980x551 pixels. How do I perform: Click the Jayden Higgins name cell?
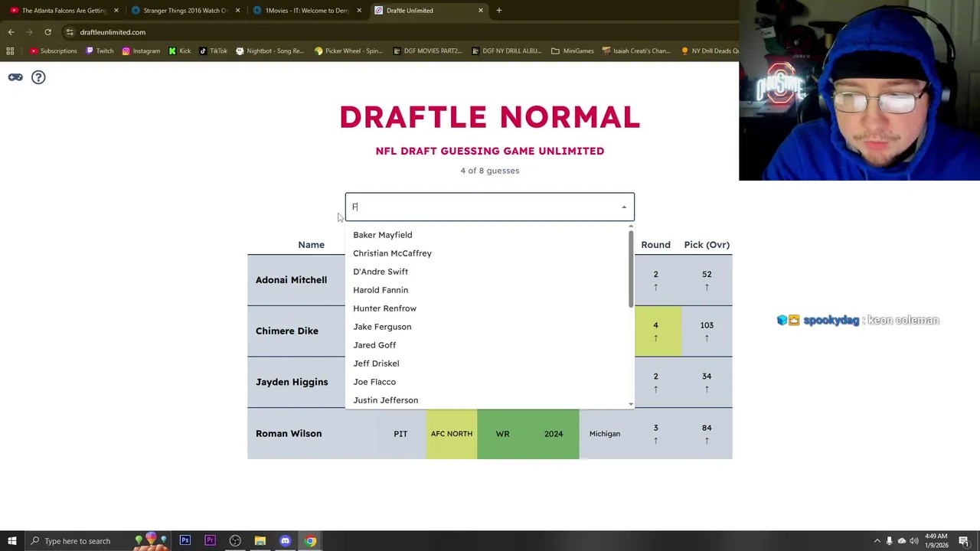pos(296,382)
